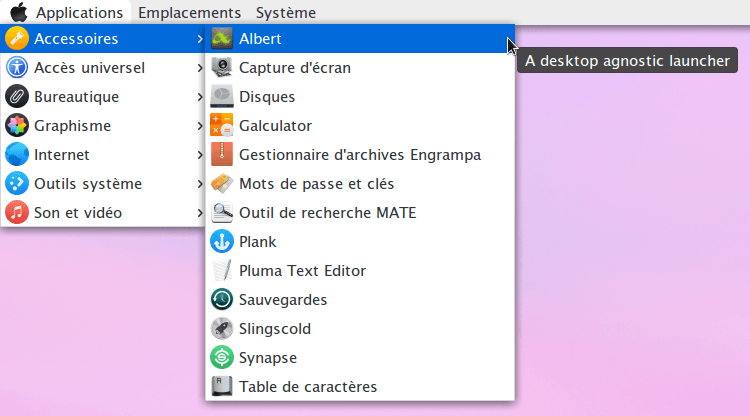Click the Apple logo icon in the panel
750x416 pixels.
tap(19, 12)
